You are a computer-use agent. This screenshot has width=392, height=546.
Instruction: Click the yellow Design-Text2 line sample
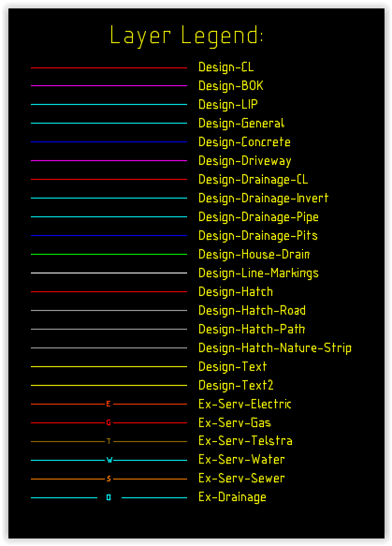[109, 386]
